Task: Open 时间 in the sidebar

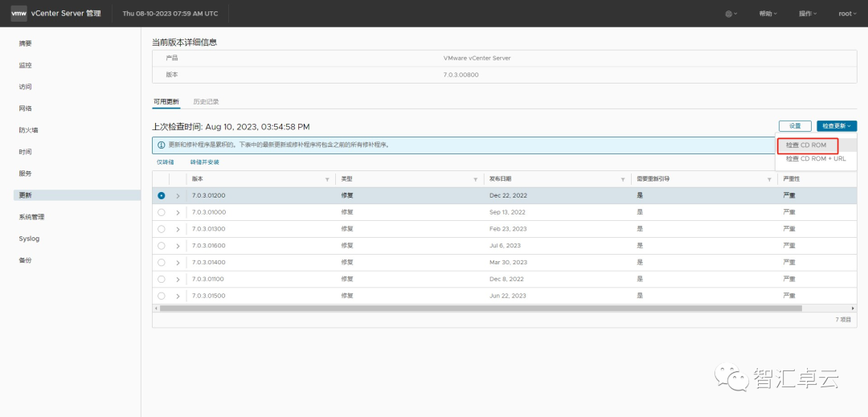Action: (x=25, y=152)
